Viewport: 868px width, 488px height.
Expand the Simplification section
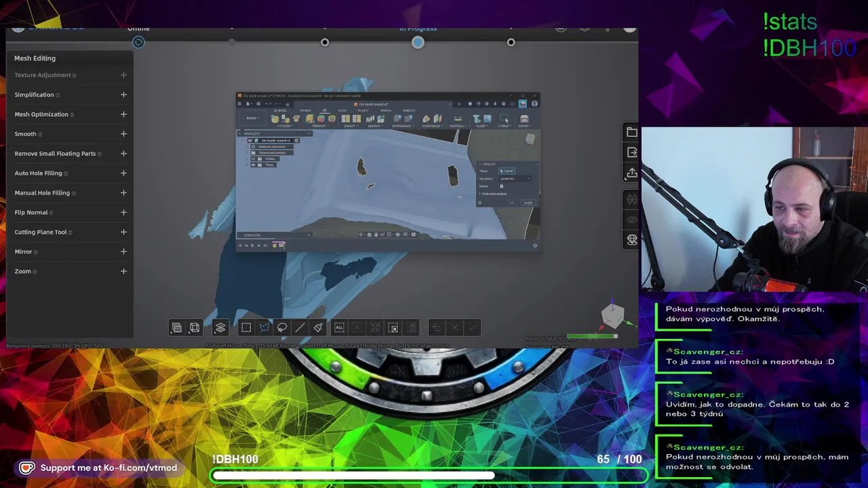point(123,95)
